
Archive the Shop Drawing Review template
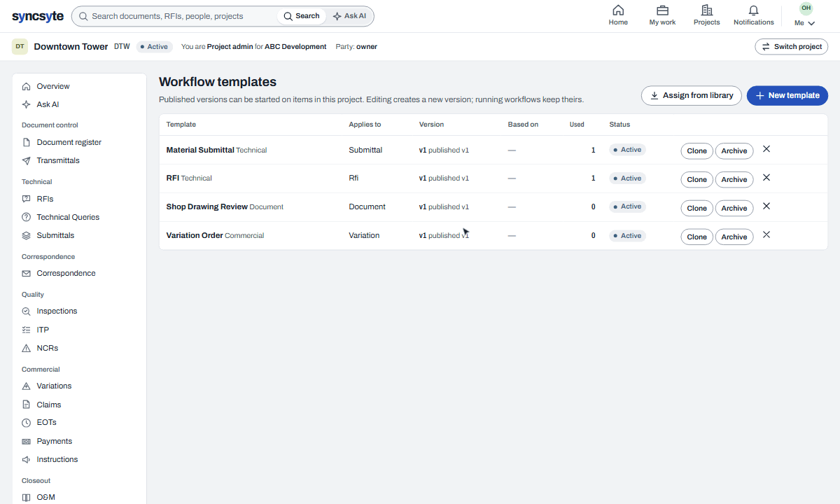(x=734, y=208)
